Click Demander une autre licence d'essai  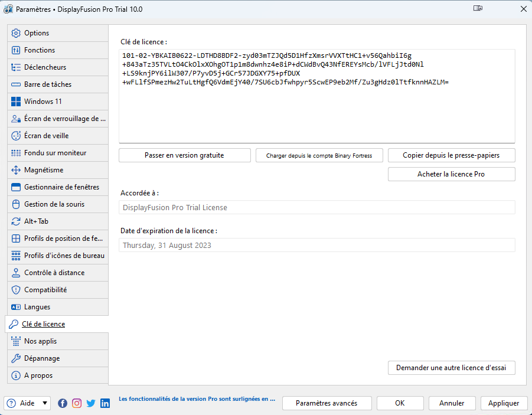[x=451, y=368]
